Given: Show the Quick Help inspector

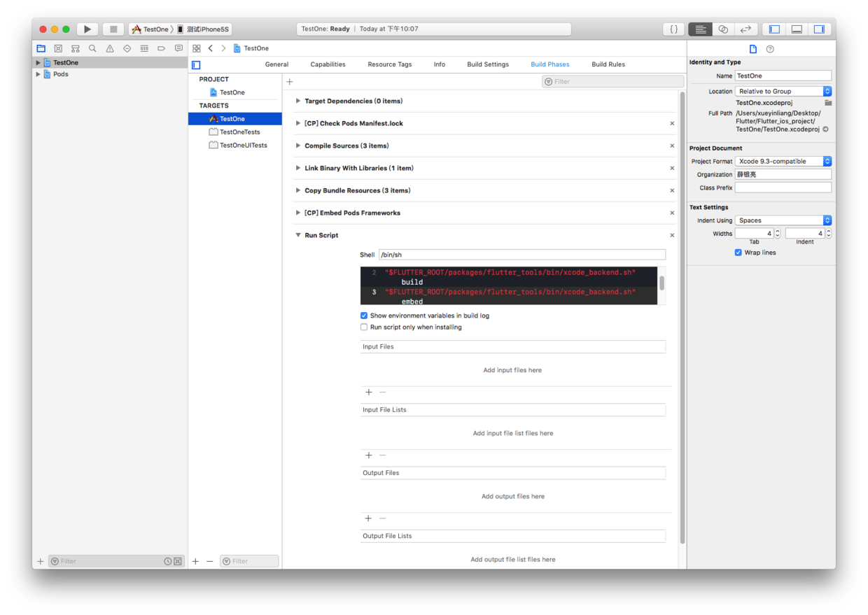Looking at the screenshot, I should pyautogui.click(x=770, y=49).
